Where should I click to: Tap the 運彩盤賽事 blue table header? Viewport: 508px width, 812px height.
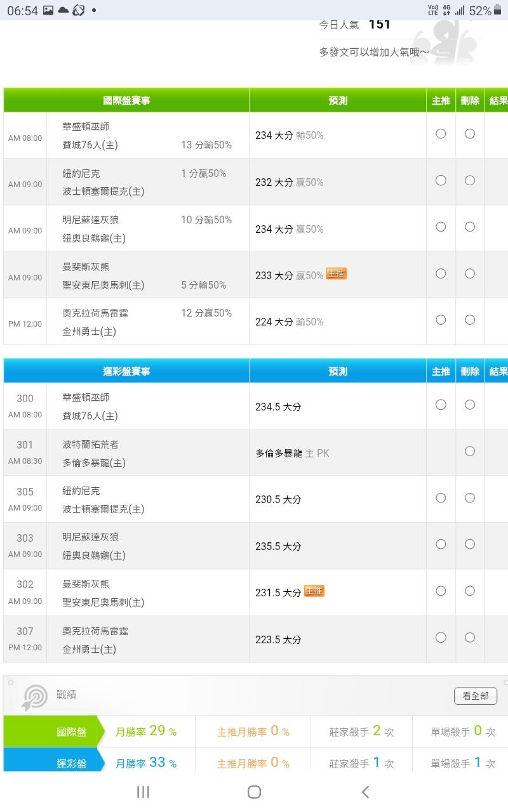(126, 372)
